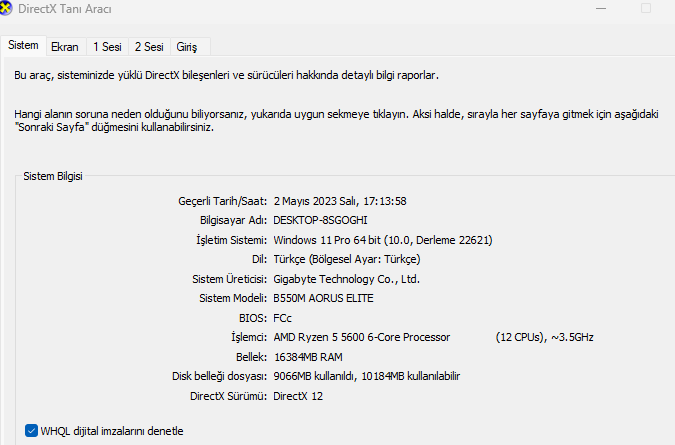Click the Sistem Bilgisi group heading

click(53, 176)
